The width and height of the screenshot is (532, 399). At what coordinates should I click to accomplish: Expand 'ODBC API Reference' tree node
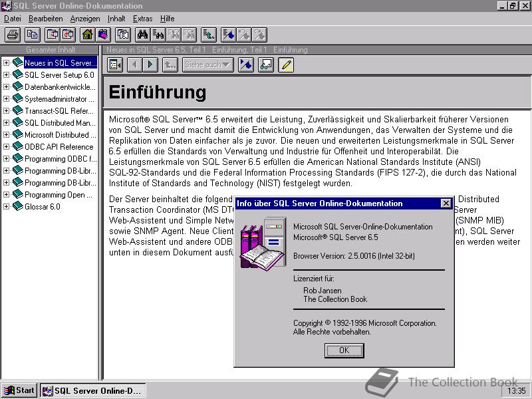pyautogui.click(x=6, y=146)
